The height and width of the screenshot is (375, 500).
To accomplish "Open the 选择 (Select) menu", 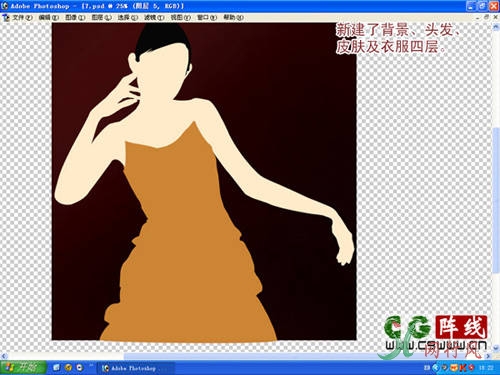I will click(128, 17).
